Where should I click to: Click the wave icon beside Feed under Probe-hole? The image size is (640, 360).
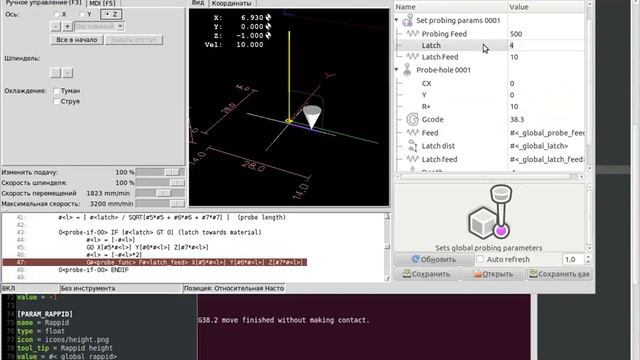[x=413, y=132]
